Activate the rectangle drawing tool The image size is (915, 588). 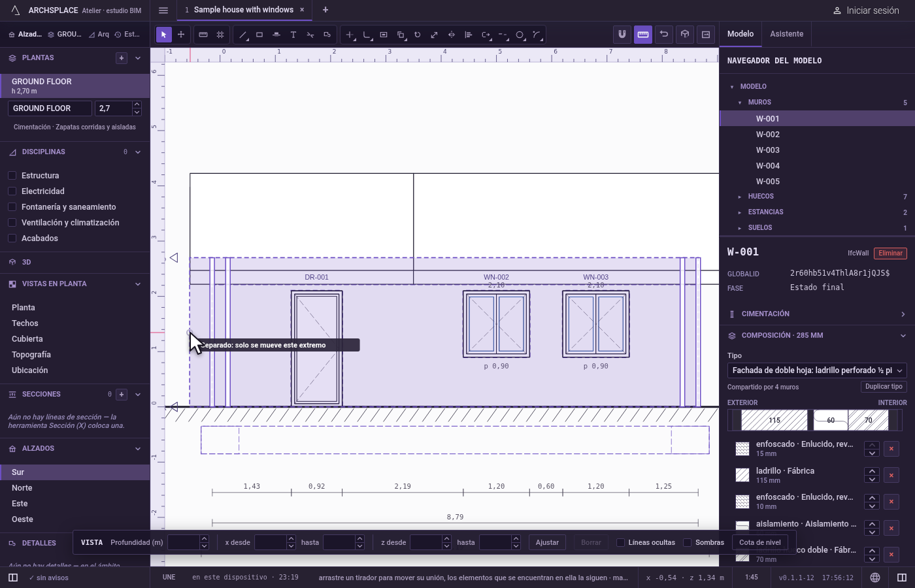(x=259, y=35)
